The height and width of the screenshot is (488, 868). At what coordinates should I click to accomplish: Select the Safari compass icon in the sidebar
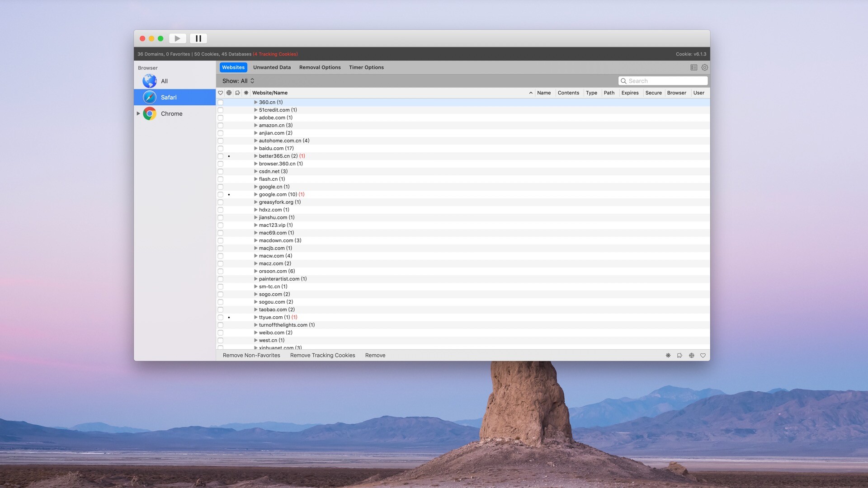pyautogui.click(x=150, y=98)
